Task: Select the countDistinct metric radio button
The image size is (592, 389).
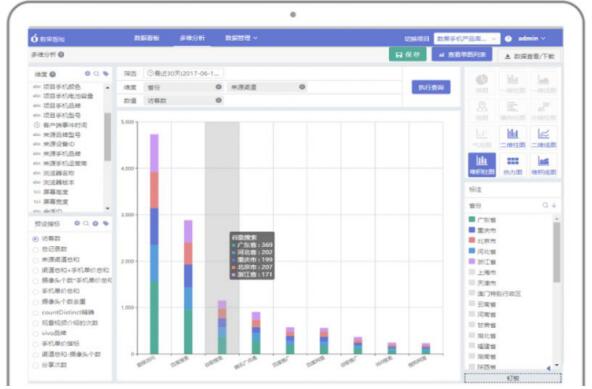Action: click(35, 313)
